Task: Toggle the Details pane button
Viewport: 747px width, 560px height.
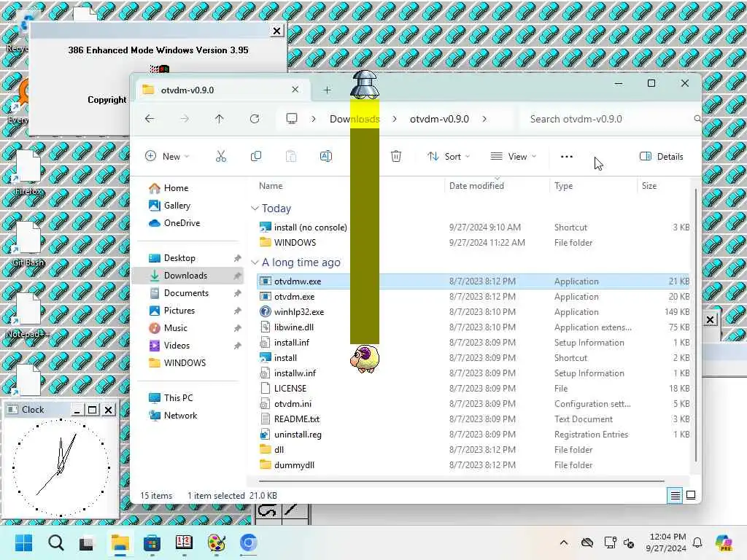Action: click(661, 156)
